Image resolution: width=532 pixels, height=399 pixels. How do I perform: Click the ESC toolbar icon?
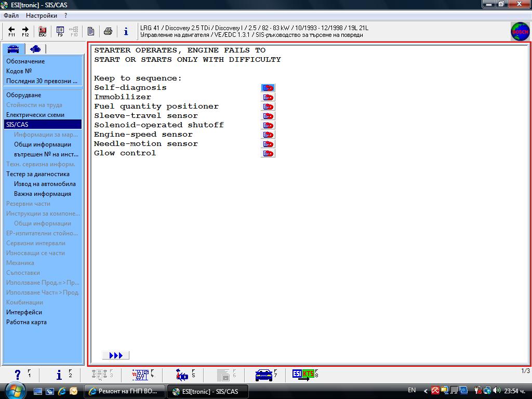[x=43, y=31]
